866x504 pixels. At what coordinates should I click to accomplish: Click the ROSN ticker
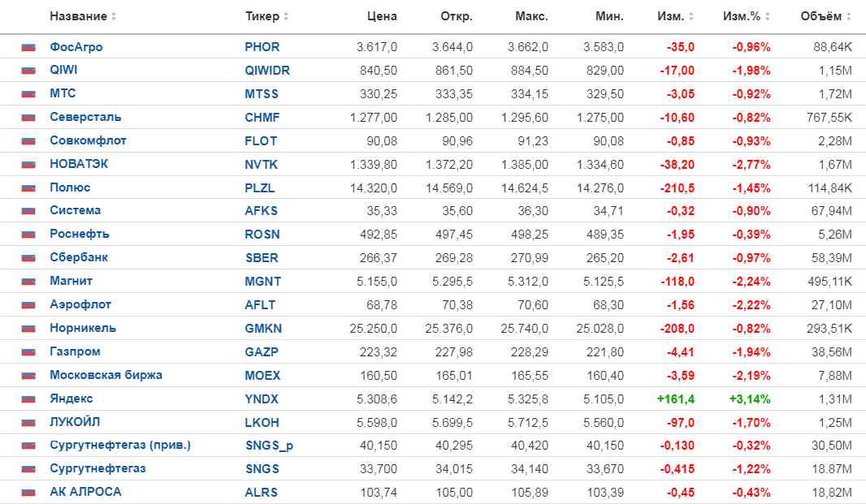tap(262, 235)
